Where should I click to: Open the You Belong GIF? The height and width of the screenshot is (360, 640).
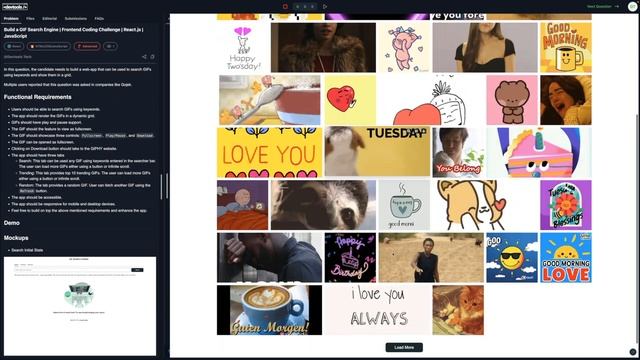[x=458, y=152]
